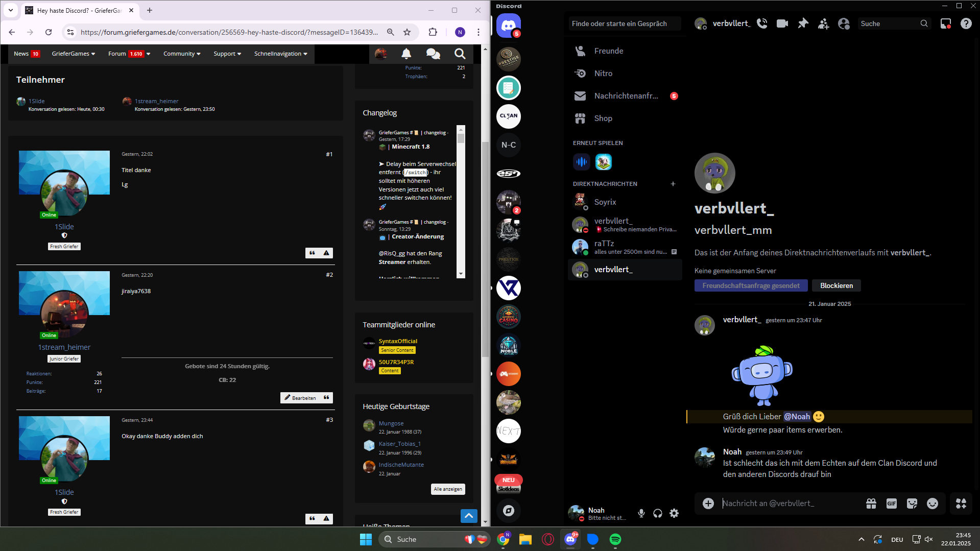The height and width of the screenshot is (551, 980).
Task: Start a video call in Discord
Action: coord(782,23)
